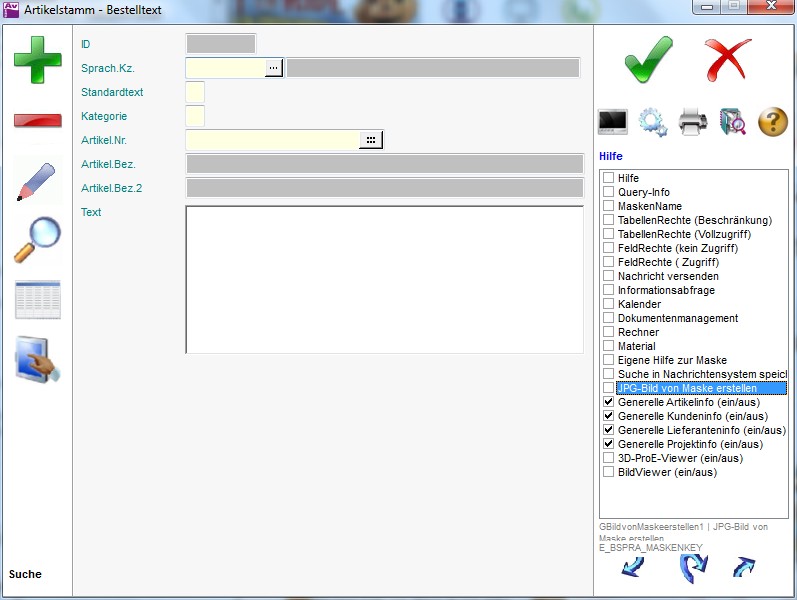The image size is (797, 600).
Task: Click inside the large Text field
Action: [x=384, y=279]
